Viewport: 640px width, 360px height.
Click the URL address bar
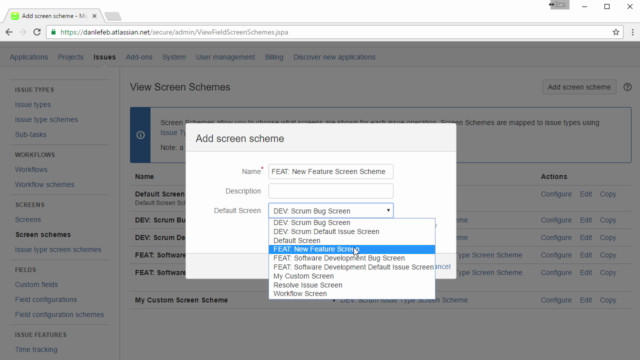[335, 32]
